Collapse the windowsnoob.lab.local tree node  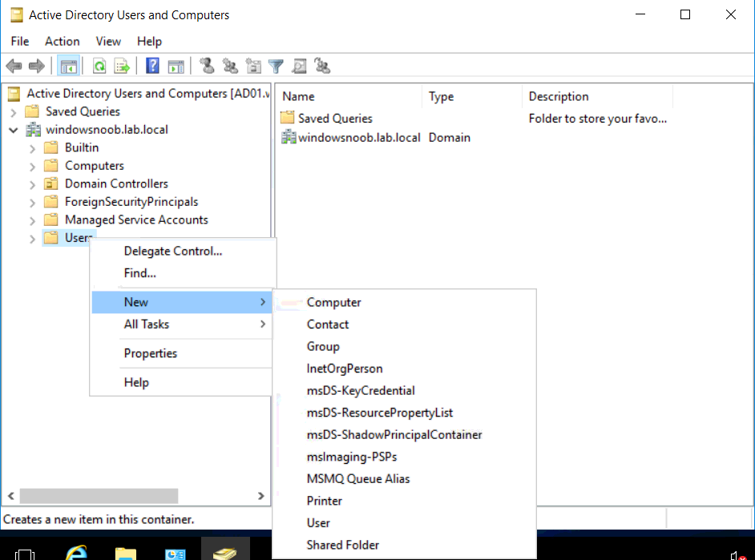tap(14, 130)
